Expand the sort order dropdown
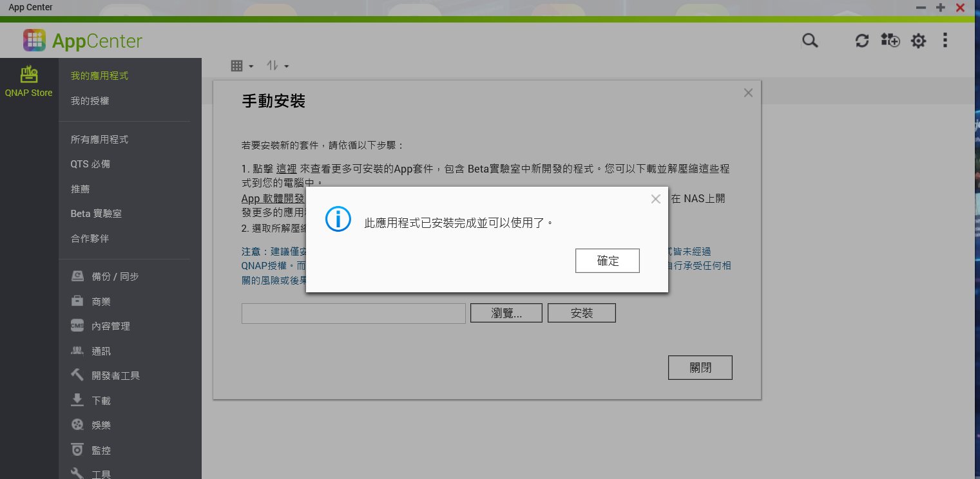980x479 pixels. click(278, 66)
